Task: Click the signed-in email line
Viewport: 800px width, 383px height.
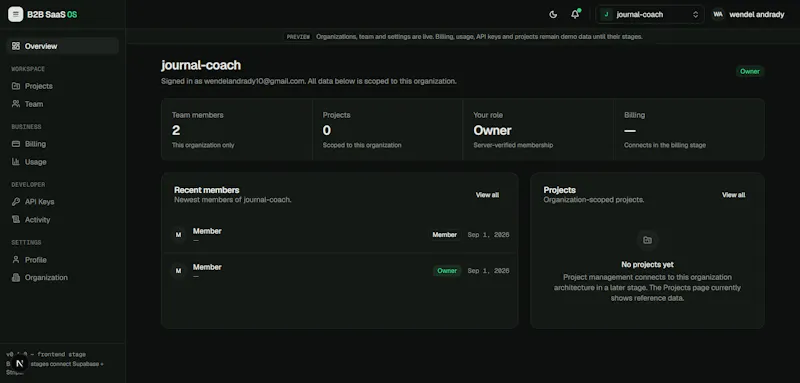Action: pos(309,81)
